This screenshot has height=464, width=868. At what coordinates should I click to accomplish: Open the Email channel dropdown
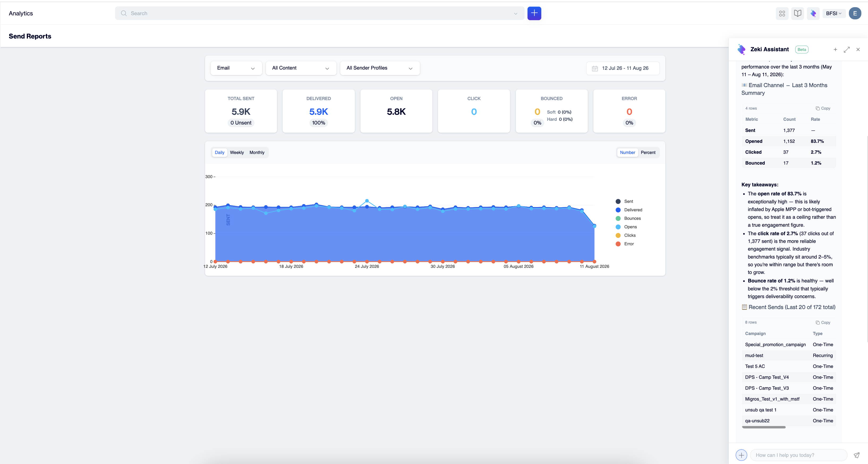(x=236, y=68)
